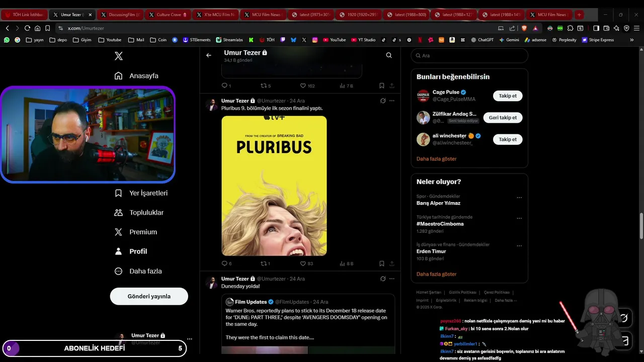Screen dimensions: 644x362
Task: Repost the post with 5 reposts
Action: pos(265,85)
